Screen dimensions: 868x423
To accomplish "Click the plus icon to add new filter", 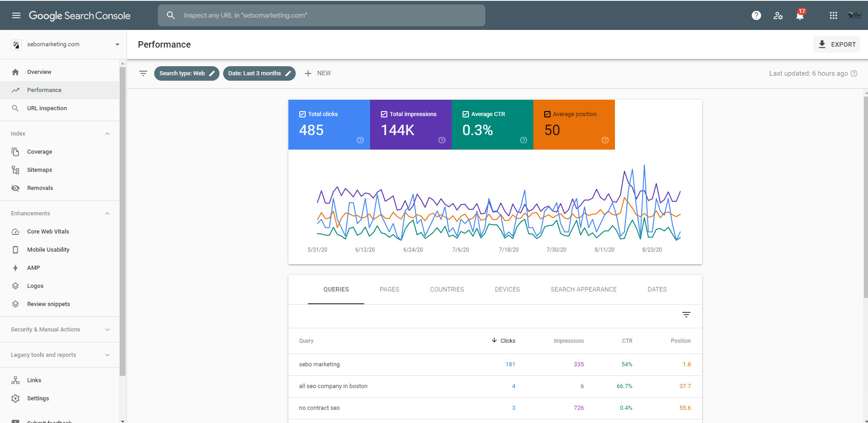I will coord(308,73).
